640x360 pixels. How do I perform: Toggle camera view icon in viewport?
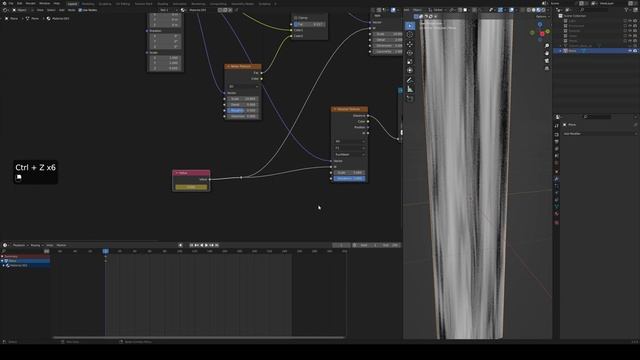click(x=547, y=61)
